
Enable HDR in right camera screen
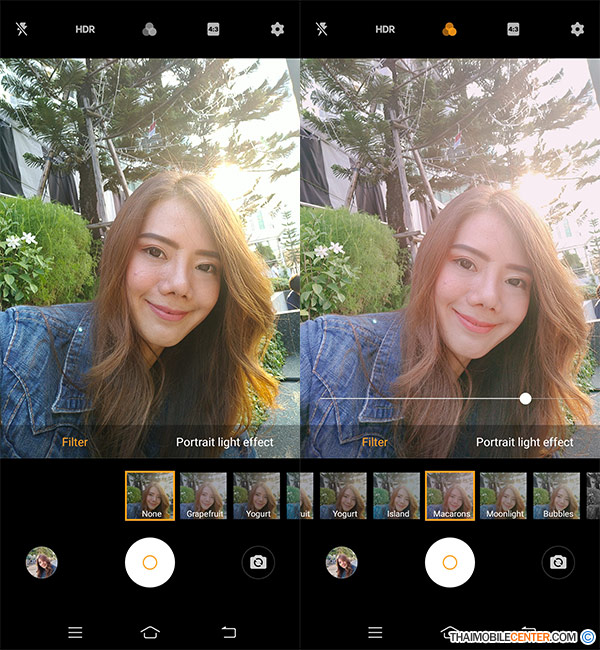coord(385,29)
